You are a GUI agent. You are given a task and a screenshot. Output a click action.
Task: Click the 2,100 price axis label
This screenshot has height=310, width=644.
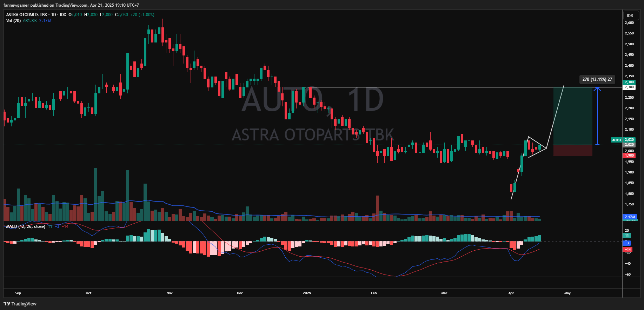[x=629, y=130]
